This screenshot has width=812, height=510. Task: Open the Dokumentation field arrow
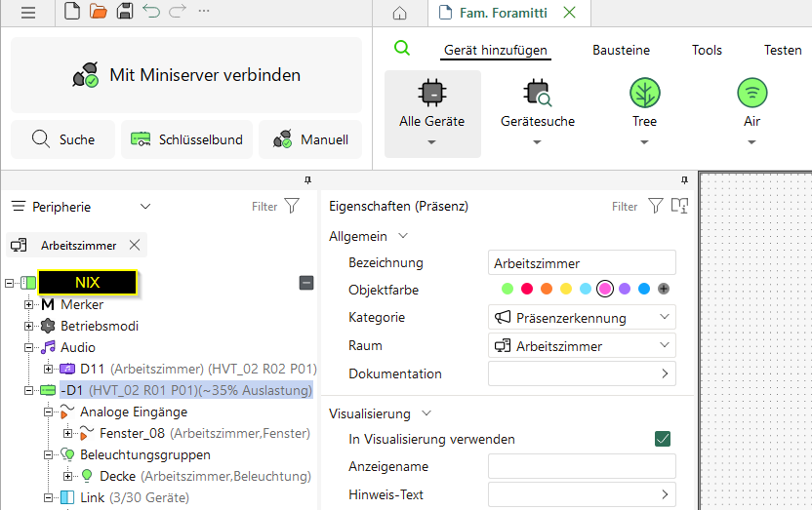(x=665, y=373)
